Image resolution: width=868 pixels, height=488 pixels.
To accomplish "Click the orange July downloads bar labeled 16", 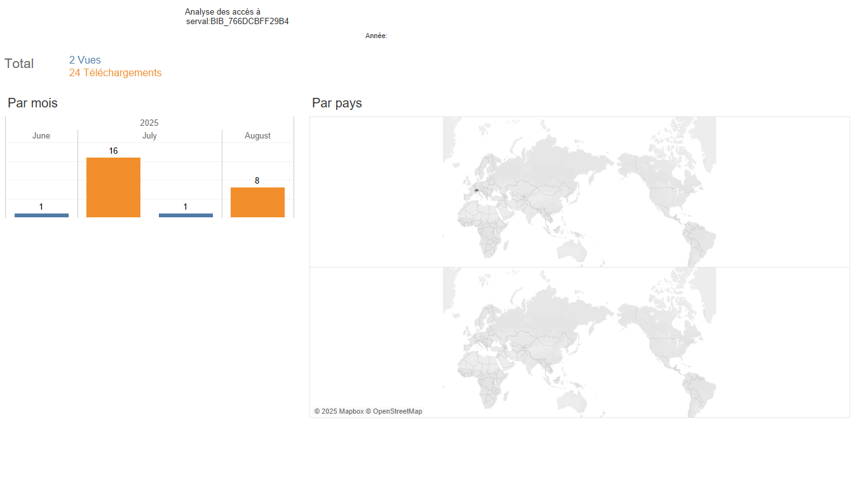I will click(113, 187).
